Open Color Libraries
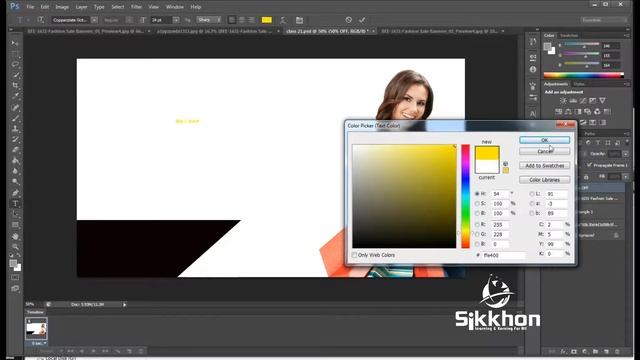 [x=544, y=180]
